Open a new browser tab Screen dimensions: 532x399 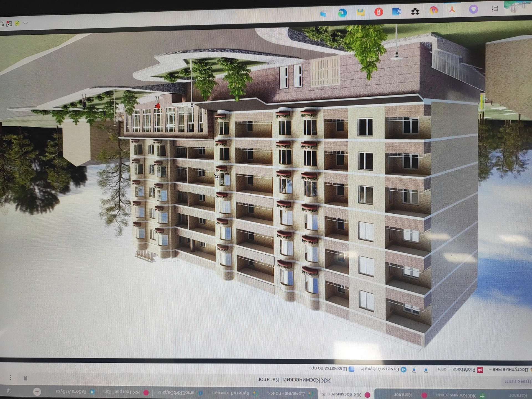tap(37, 392)
